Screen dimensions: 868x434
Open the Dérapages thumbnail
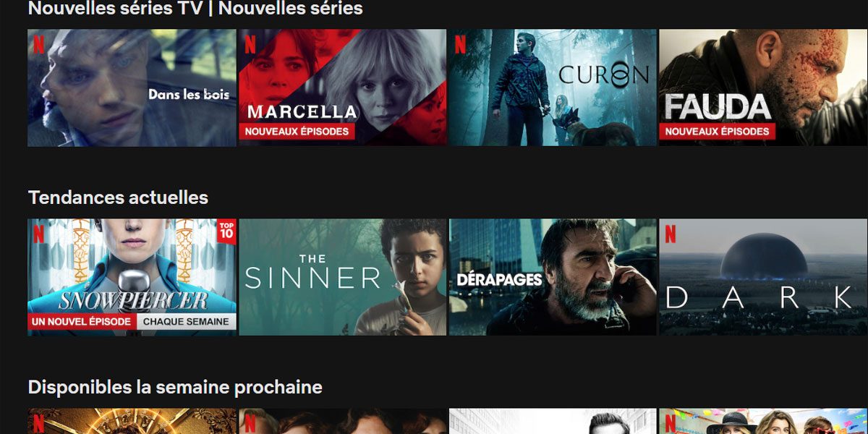click(x=553, y=277)
